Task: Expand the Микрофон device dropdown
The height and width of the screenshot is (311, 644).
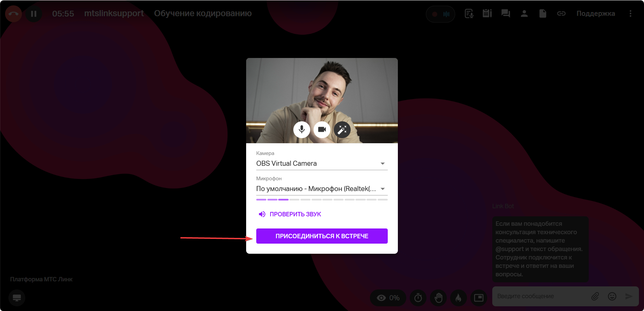Action: point(322,189)
